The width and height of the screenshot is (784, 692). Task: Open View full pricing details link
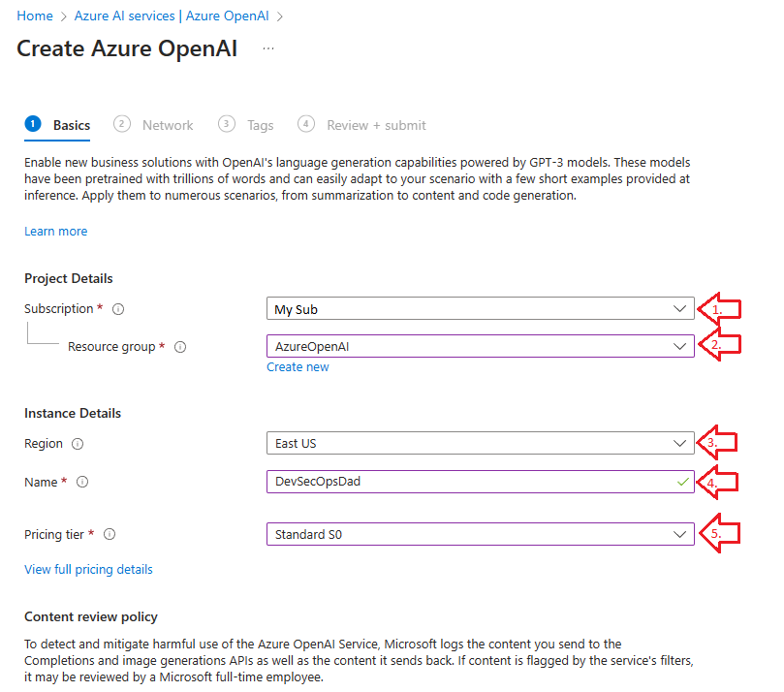(x=88, y=570)
